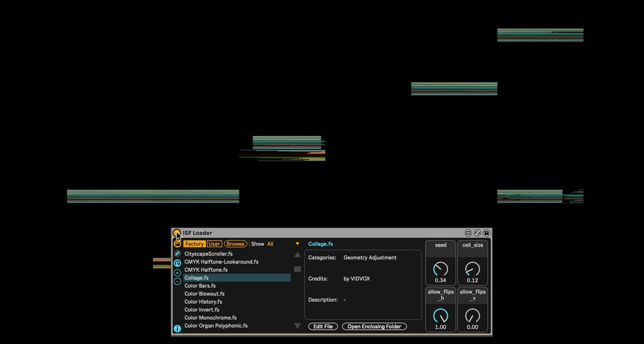Click the seed knob

coord(441,269)
